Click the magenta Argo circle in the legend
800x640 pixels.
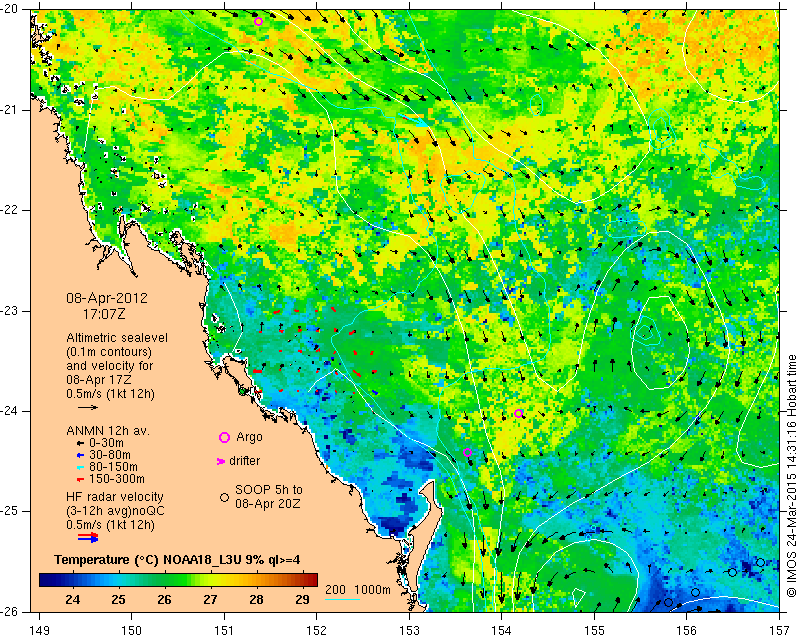click(x=224, y=437)
